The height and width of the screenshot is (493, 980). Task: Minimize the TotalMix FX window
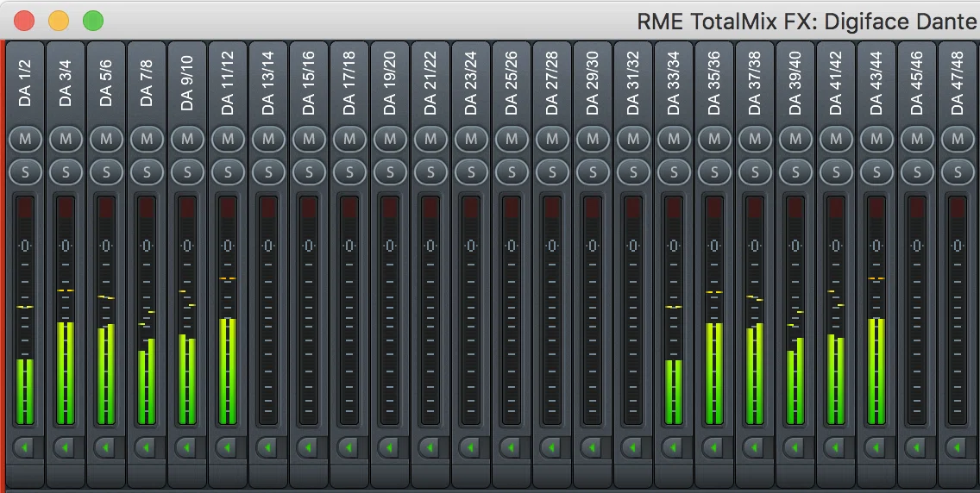(59, 21)
